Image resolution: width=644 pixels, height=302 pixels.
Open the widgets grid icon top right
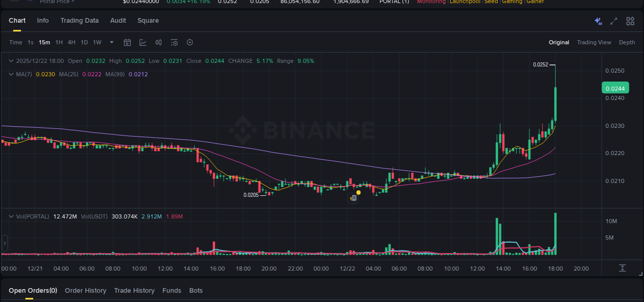(630, 21)
